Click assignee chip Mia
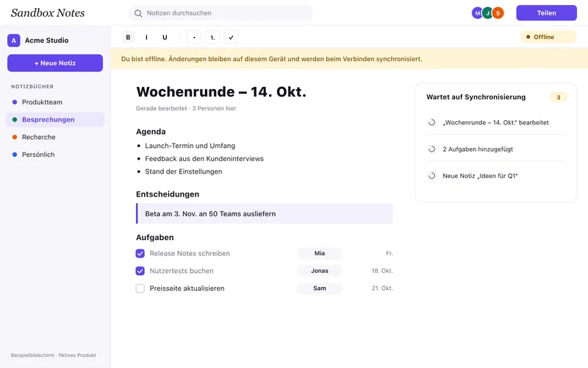Image resolution: width=588 pixels, height=368 pixels. point(320,253)
